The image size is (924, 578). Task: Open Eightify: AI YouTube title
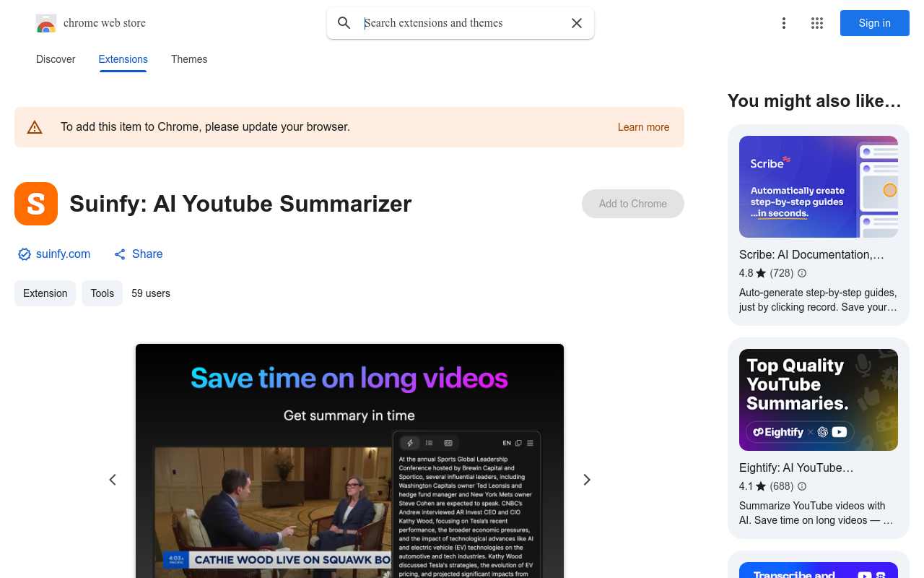coord(796,467)
